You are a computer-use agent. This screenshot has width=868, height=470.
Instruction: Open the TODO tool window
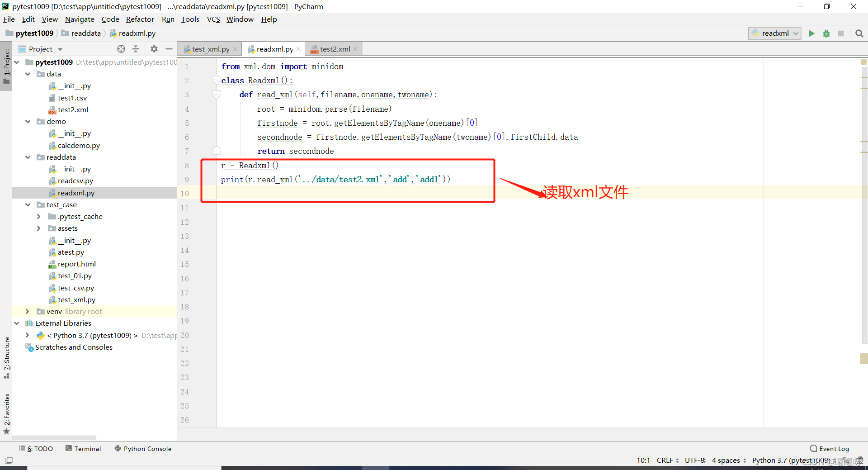[36, 449]
